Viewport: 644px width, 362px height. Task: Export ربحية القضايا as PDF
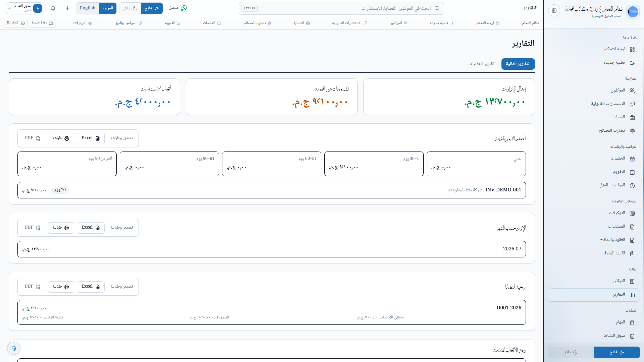33,287
